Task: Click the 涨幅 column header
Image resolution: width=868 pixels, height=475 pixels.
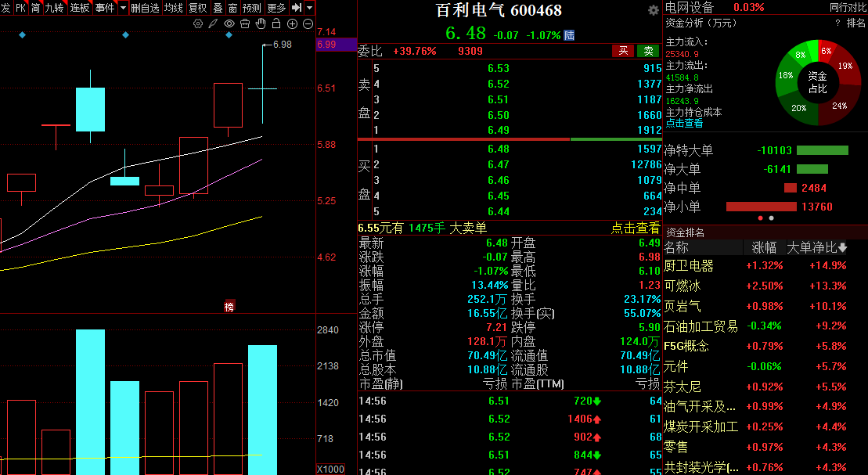Action: point(764,247)
